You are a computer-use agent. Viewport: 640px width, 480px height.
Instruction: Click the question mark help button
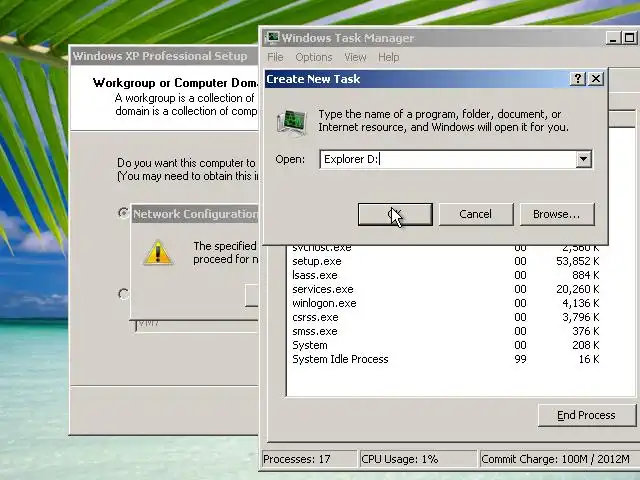pyautogui.click(x=578, y=78)
